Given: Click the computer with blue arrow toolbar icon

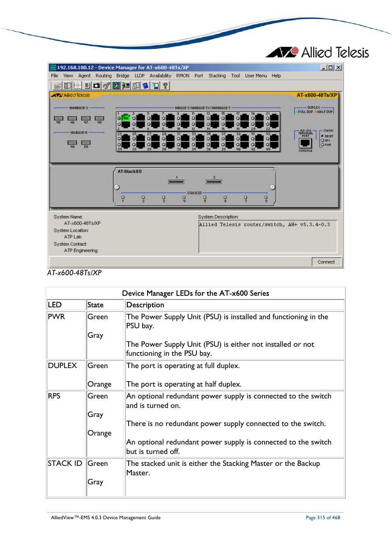Looking at the screenshot, I should (x=155, y=85).
